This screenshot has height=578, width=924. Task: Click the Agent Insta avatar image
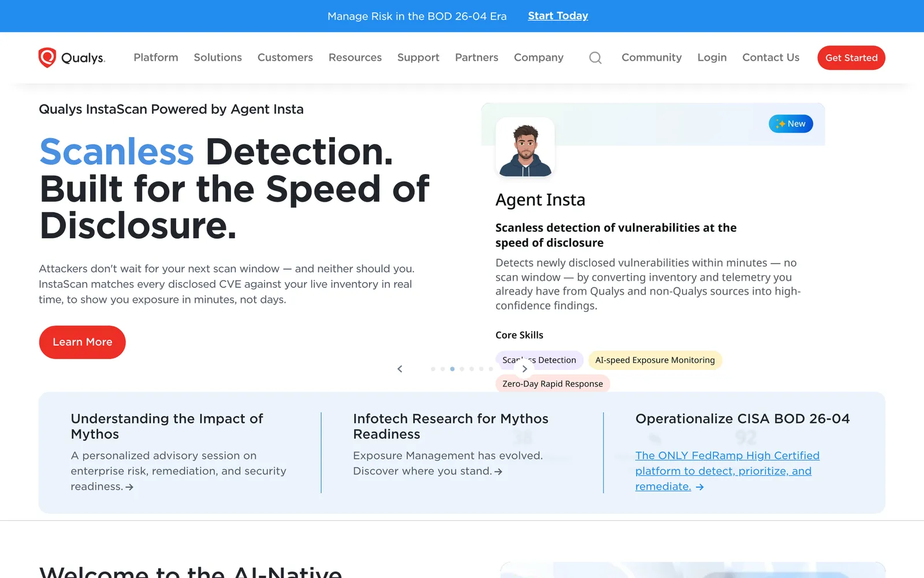click(x=525, y=148)
